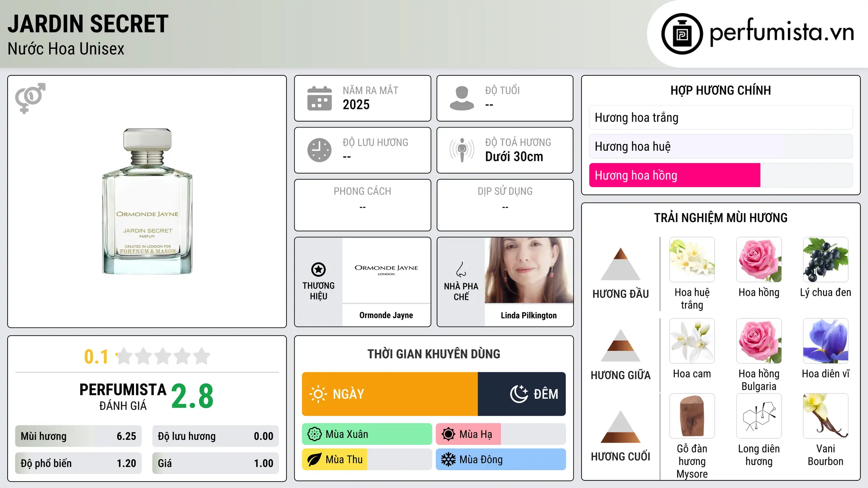Viewport: 868px width, 488px height.
Task: Click the Phong cách card
Action: (x=362, y=205)
